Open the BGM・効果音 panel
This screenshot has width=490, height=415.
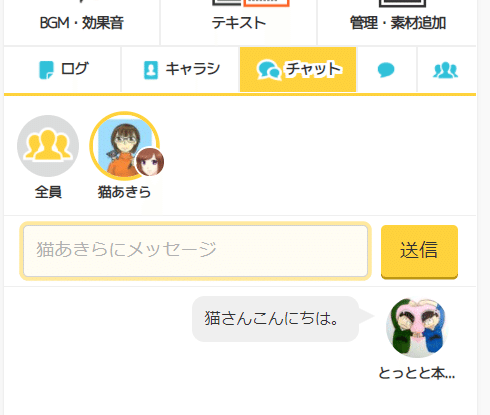coord(82,22)
